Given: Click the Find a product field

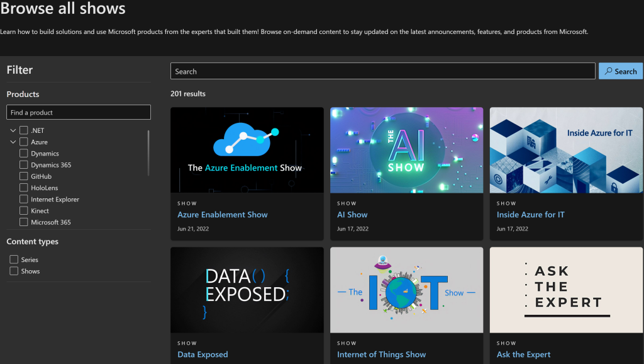Looking at the screenshot, I should point(79,112).
